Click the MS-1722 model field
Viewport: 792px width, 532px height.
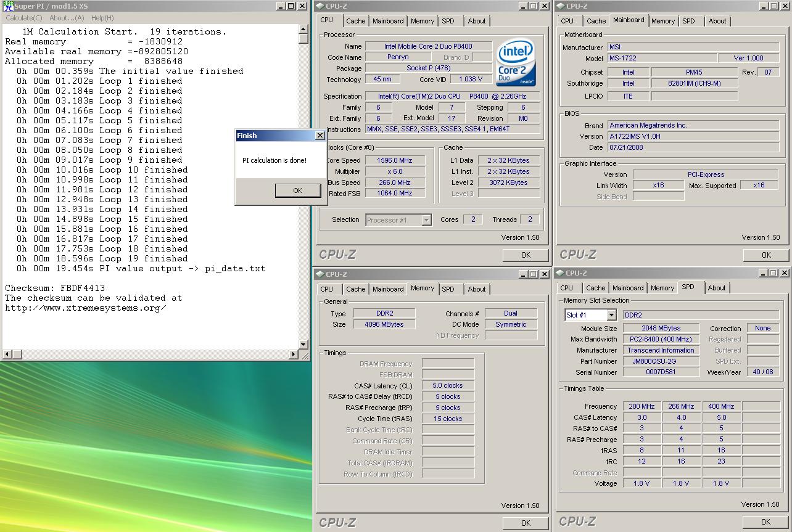pyautogui.click(x=662, y=58)
